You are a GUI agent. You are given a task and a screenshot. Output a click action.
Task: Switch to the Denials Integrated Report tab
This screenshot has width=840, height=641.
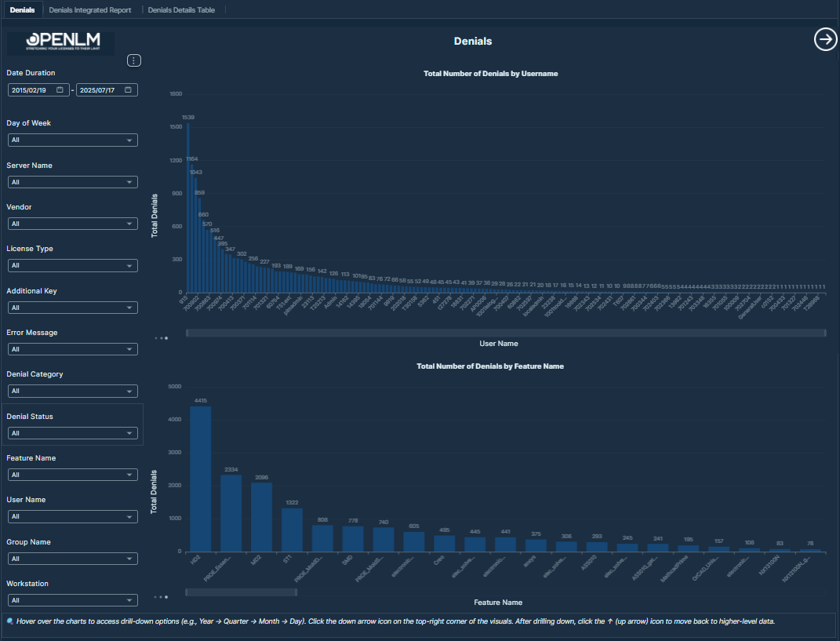[89, 10]
